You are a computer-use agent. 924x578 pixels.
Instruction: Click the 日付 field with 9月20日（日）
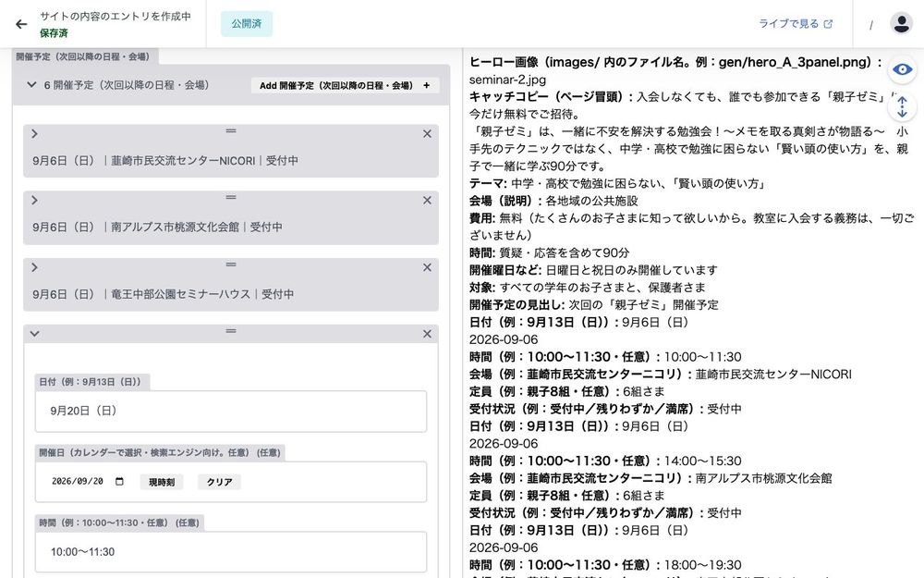pyautogui.click(x=231, y=412)
